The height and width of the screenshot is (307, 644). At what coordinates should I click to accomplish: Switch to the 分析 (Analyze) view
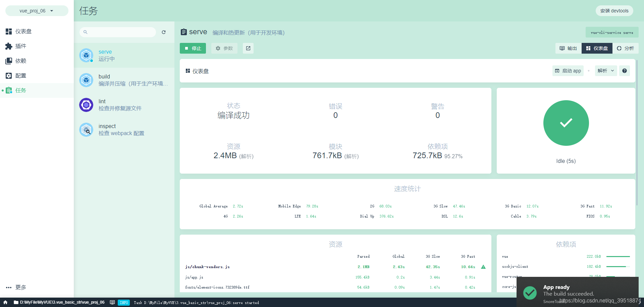tap(625, 48)
